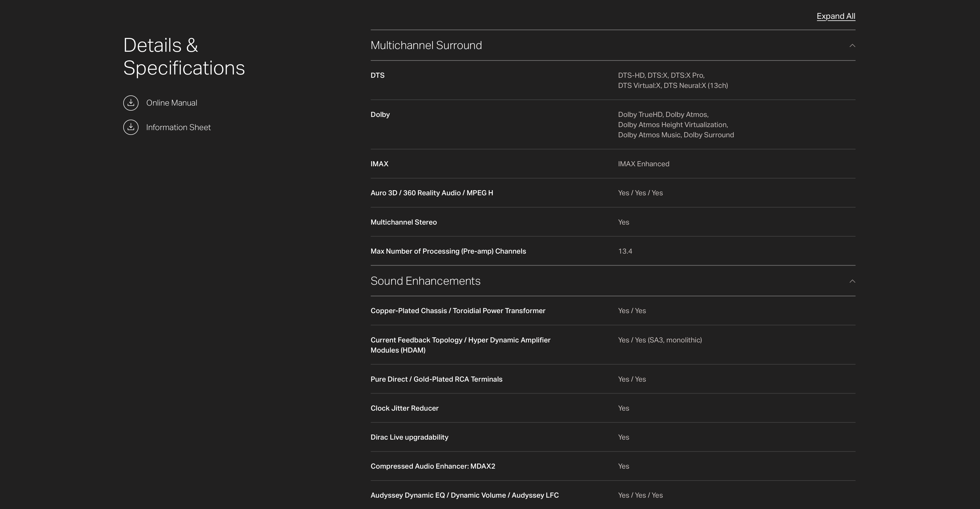Click the Multichannel Stereo Yes value

pos(623,222)
